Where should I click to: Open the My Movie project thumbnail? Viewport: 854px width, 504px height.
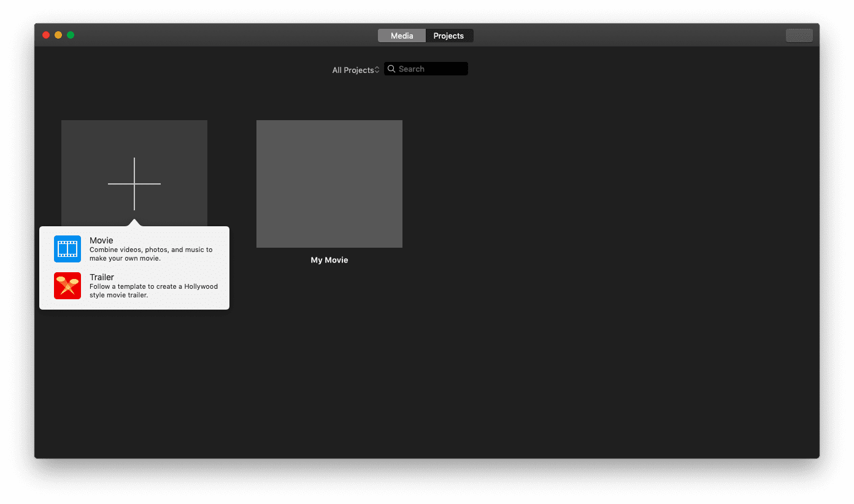tap(329, 184)
